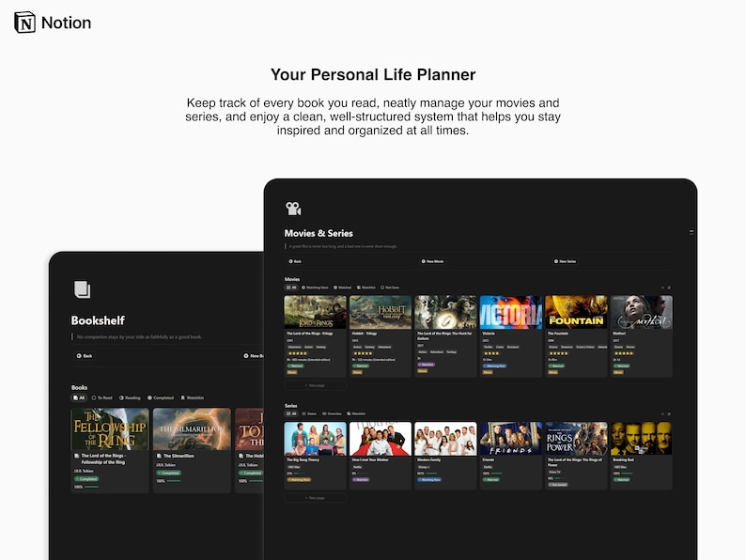The width and height of the screenshot is (746, 560).
Task: Click progress bar on Friends card
Action: [497, 474]
